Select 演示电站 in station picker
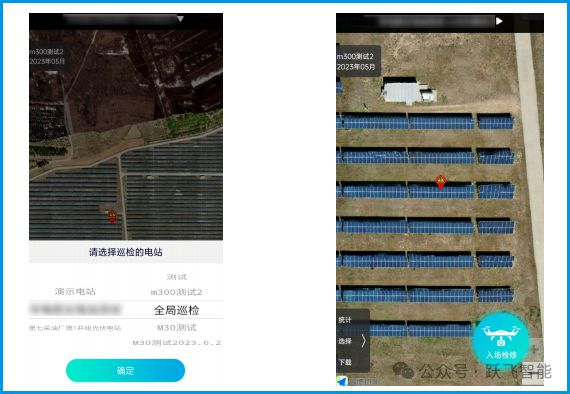The height and width of the screenshot is (394, 570). pyautogui.click(x=75, y=292)
